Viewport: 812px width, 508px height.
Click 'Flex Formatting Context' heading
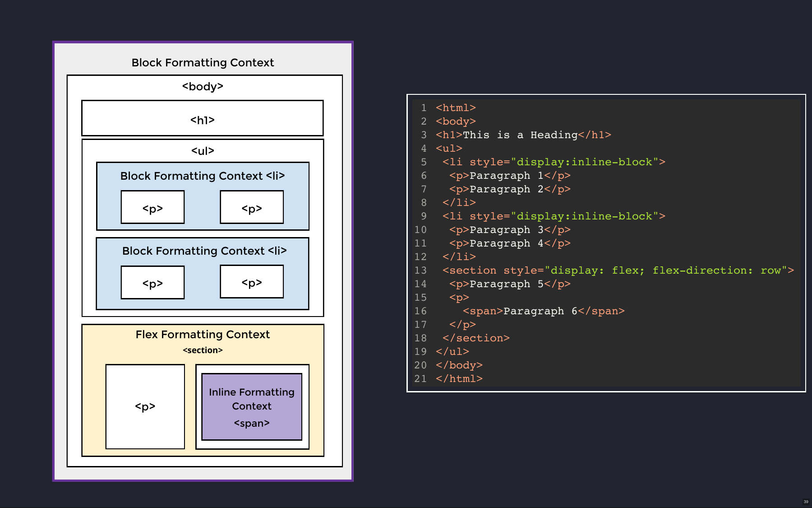pos(203,334)
